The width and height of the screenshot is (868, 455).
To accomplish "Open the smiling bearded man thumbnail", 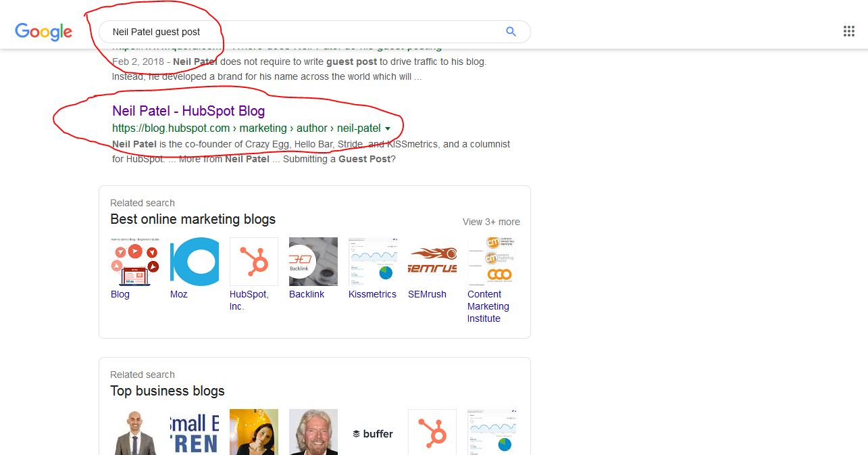I will click(313, 432).
